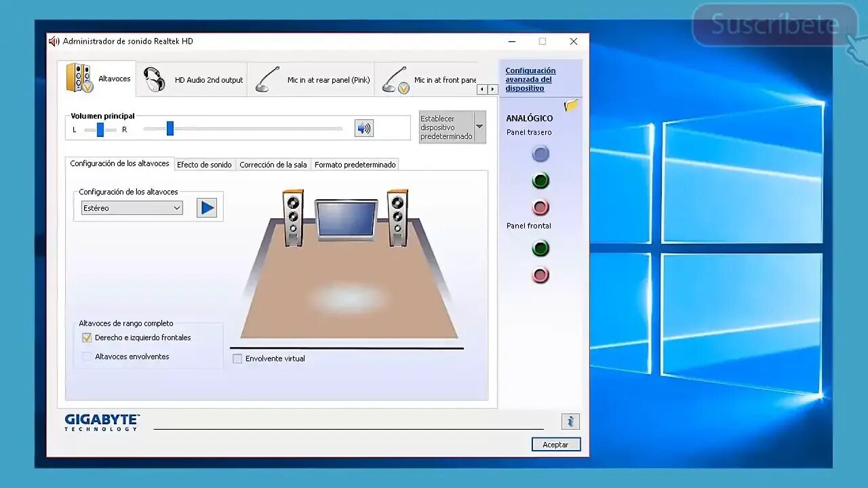Select the green rear panel jack

[x=540, y=181]
